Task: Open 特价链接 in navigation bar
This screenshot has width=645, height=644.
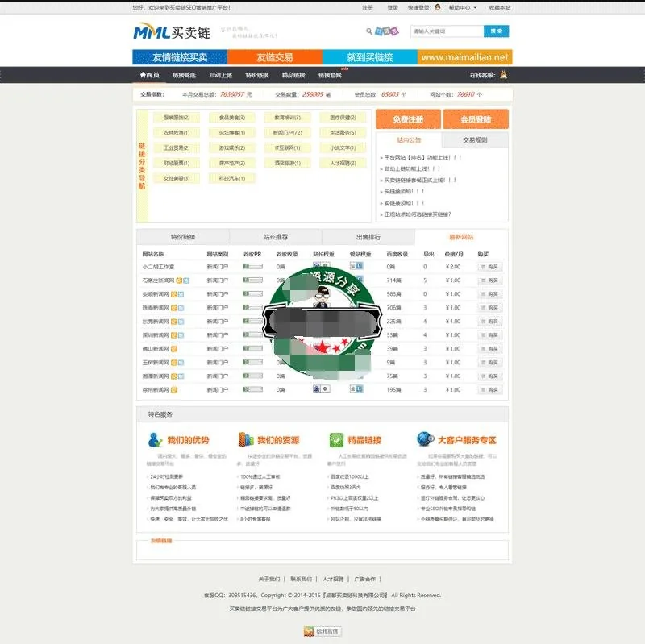Action: [256, 75]
